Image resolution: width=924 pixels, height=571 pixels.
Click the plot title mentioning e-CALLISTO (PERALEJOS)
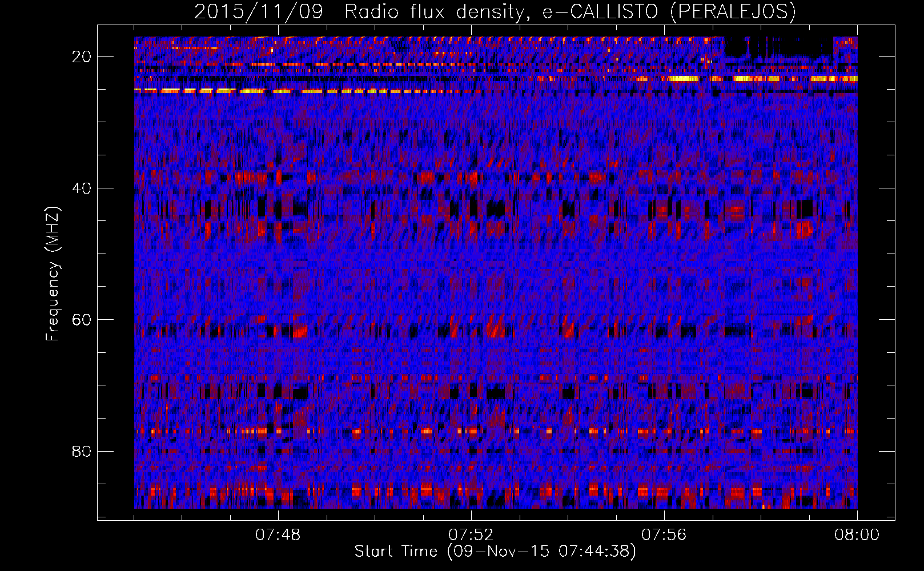point(495,11)
